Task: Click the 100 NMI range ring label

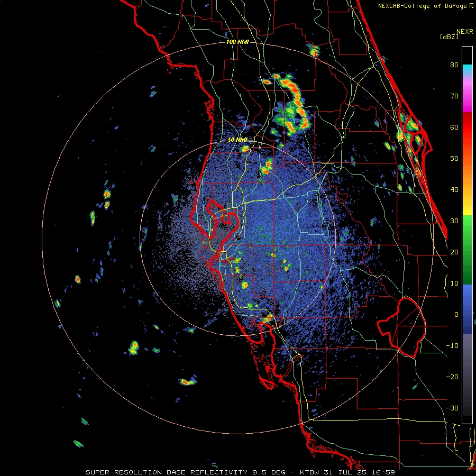Action: point(237,42)
